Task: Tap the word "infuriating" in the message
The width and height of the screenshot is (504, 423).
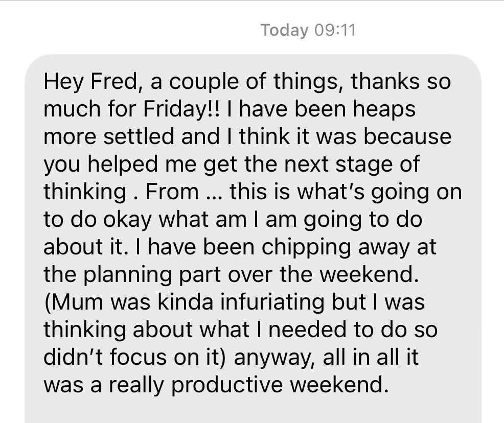Action: 272,302
